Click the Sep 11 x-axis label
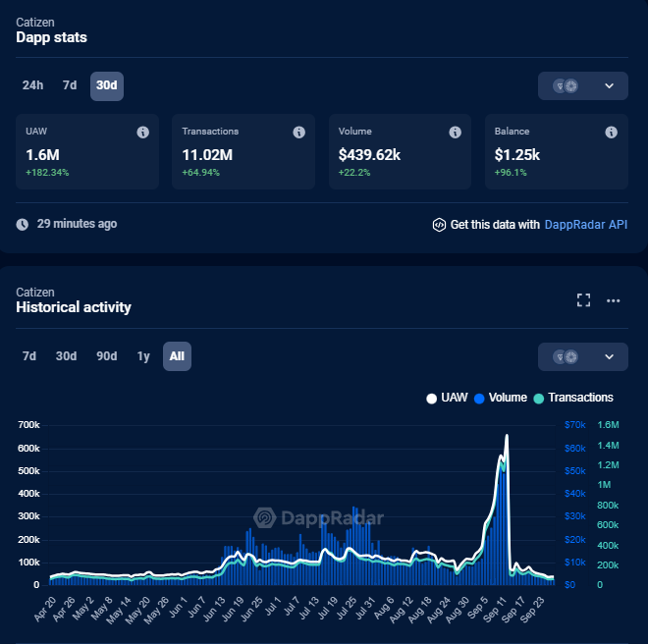Screen dimensions: 648x644 (x=496, y=610)
